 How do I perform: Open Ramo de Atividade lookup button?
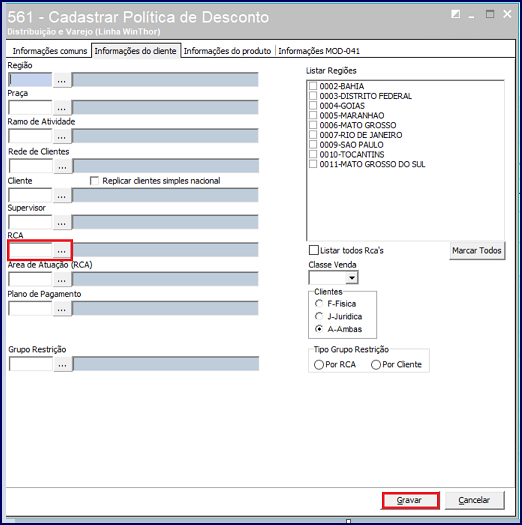(x=62, y=136)
